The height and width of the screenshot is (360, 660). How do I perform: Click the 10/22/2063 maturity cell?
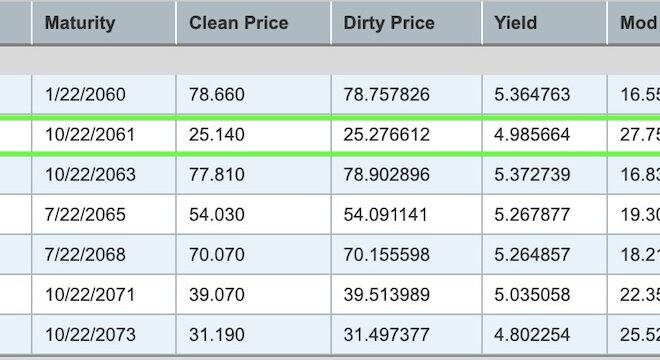pyautogui.click(x=104, y=175)
